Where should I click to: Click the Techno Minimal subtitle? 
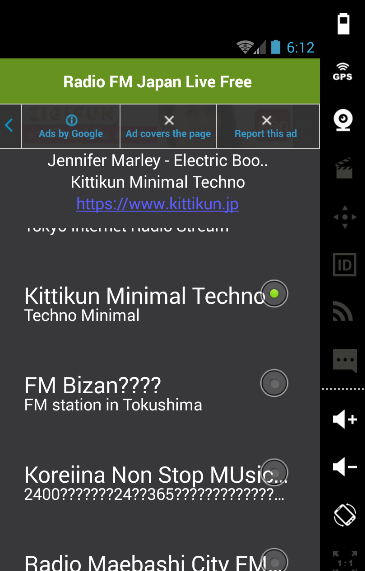tap(82, 315)
